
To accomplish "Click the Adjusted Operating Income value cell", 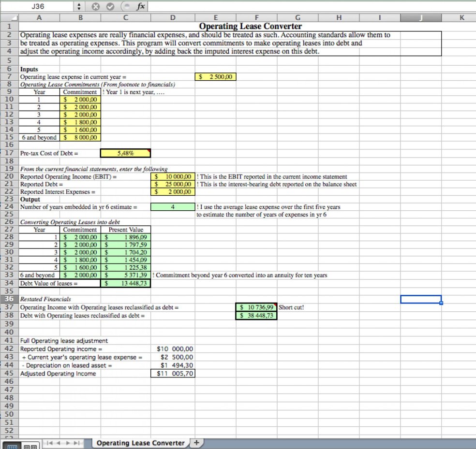I will (x=173, y=373).
